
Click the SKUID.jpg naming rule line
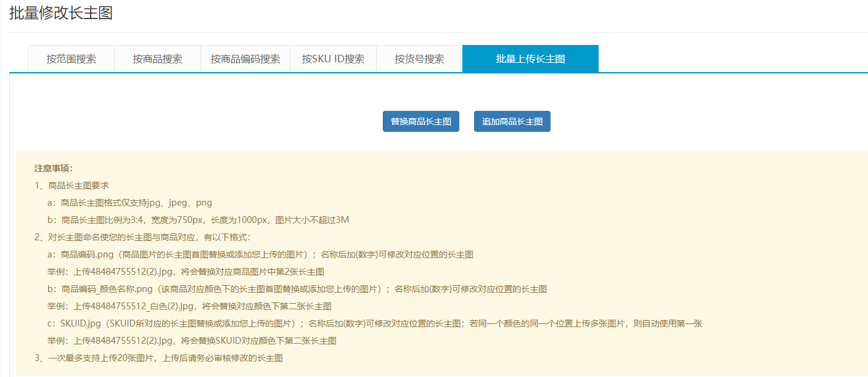pos(374,323)
